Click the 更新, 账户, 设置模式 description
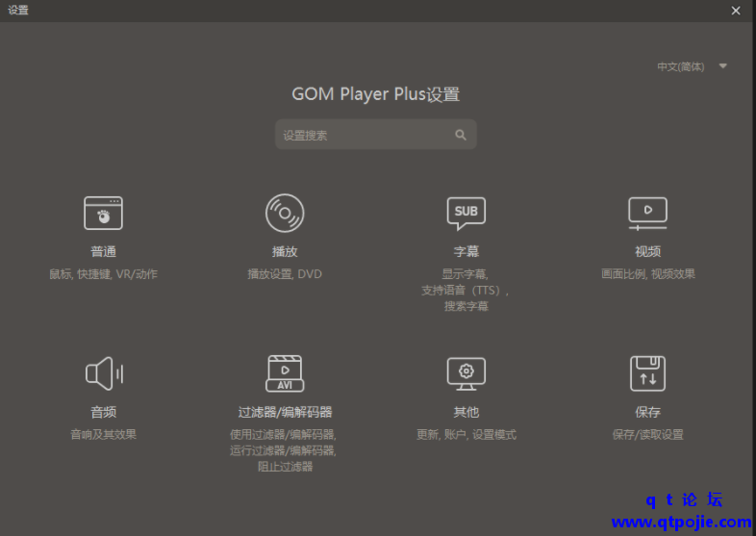756x536 pixels. tap(466, 434)
